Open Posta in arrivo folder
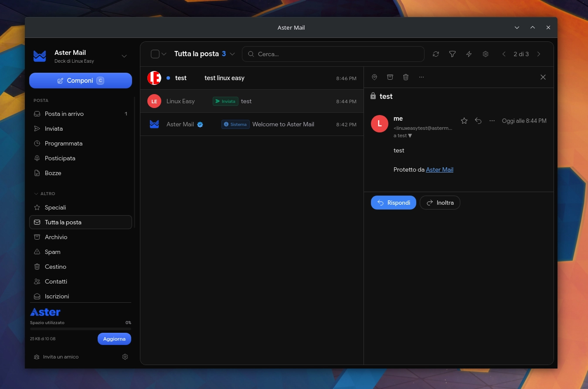588x389 pixels. [x=81, y=114]
